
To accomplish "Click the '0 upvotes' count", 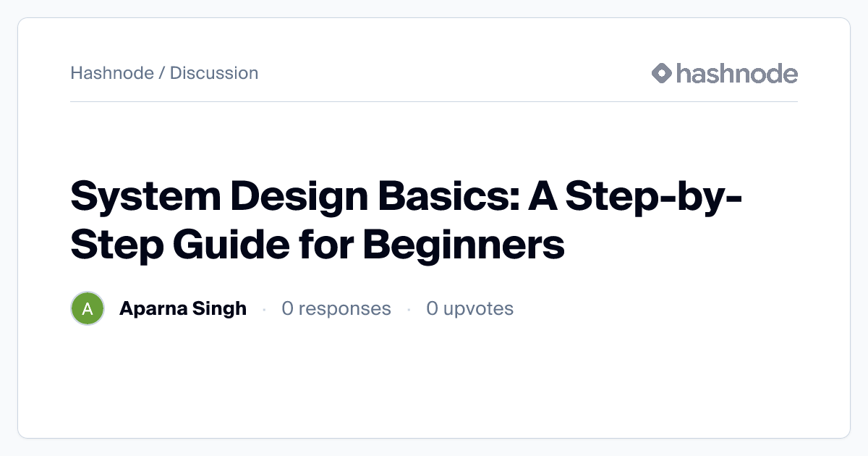I will coord(469,309).
